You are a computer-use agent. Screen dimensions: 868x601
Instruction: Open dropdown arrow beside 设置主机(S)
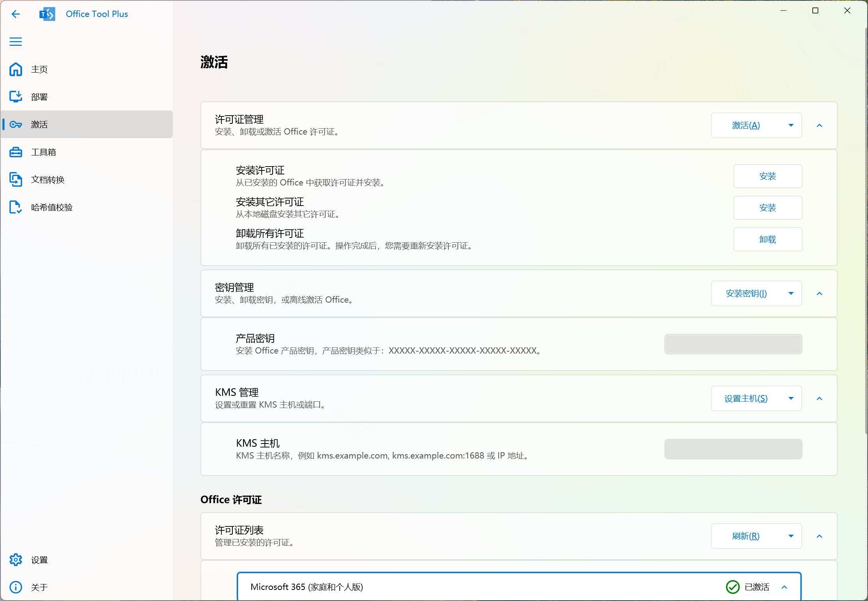(x=791, y=399)
